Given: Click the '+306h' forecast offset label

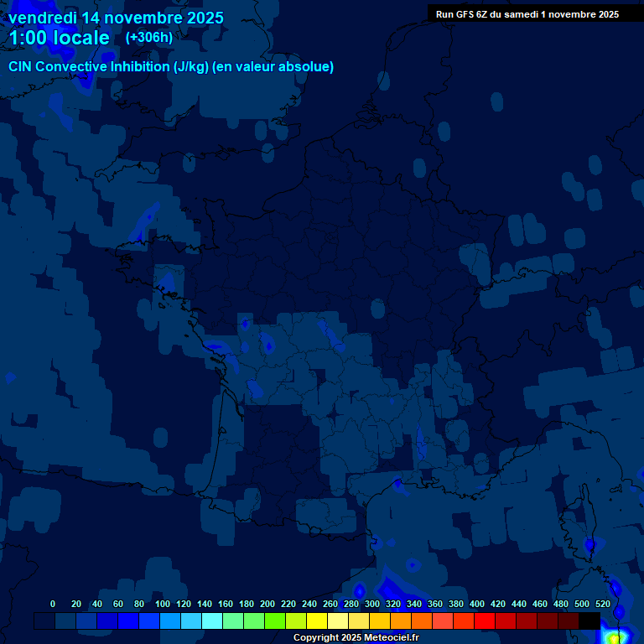Looking at the screenshot, I should [x=148, y=38].
